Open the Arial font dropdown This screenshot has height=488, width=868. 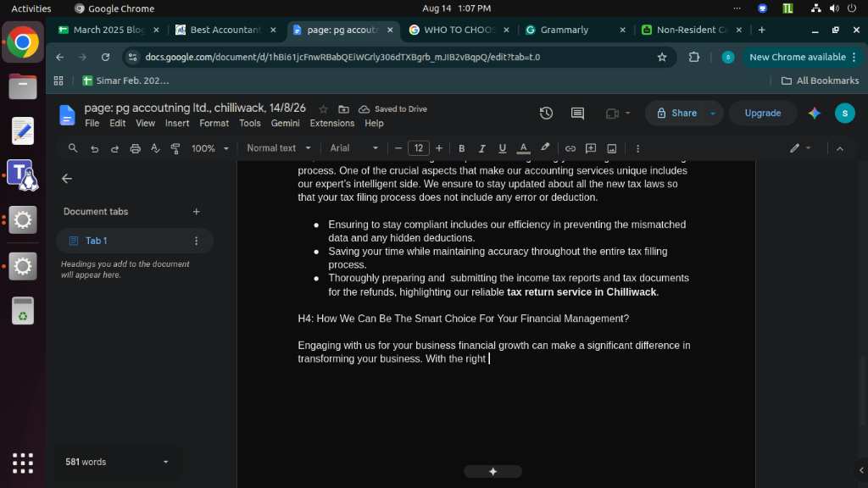[354, 148]
